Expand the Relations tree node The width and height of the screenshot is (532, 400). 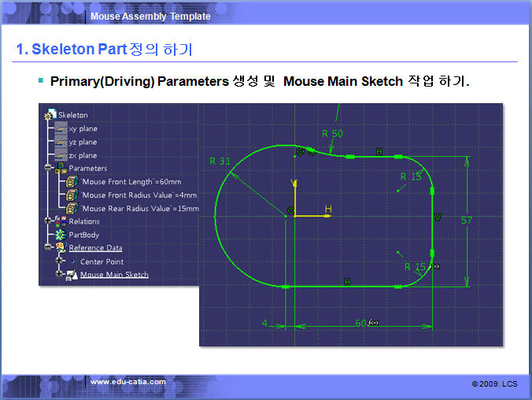[x=48, y=222]
